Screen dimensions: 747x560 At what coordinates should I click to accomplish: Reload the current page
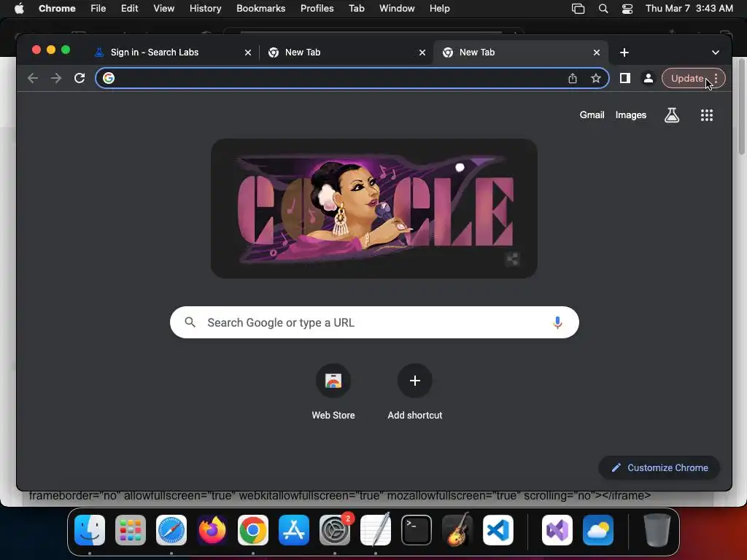point(80,78)
